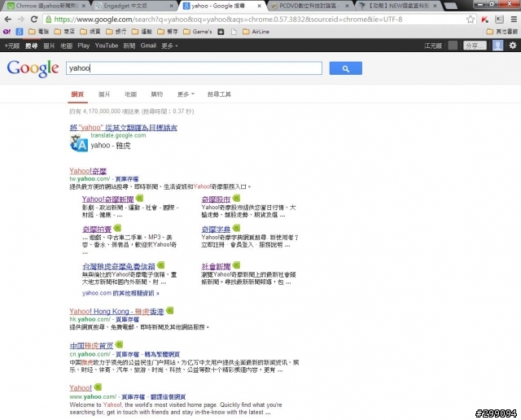Go back with the browser back arrow
521x420 pixels.
8,20
